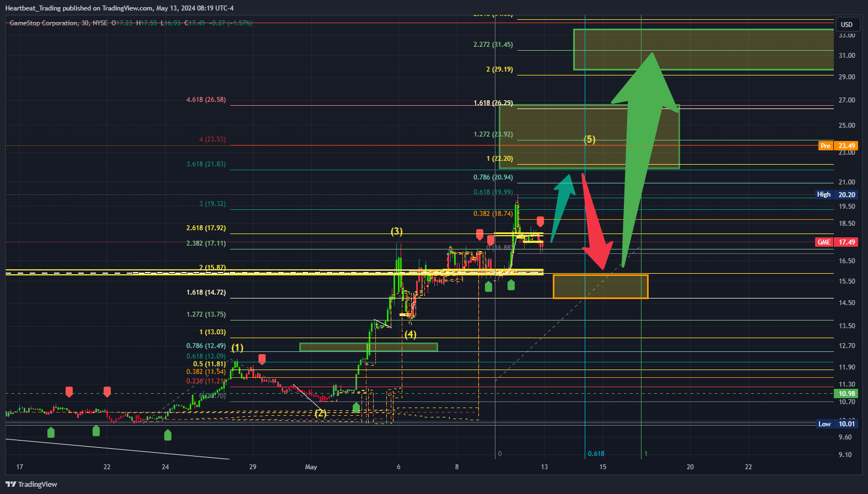Image resolution: width=868 pixels, height=494 pixels.
Task: Click the 3.618 (21.83) Fibonacci level
Action: pos(206,164)
